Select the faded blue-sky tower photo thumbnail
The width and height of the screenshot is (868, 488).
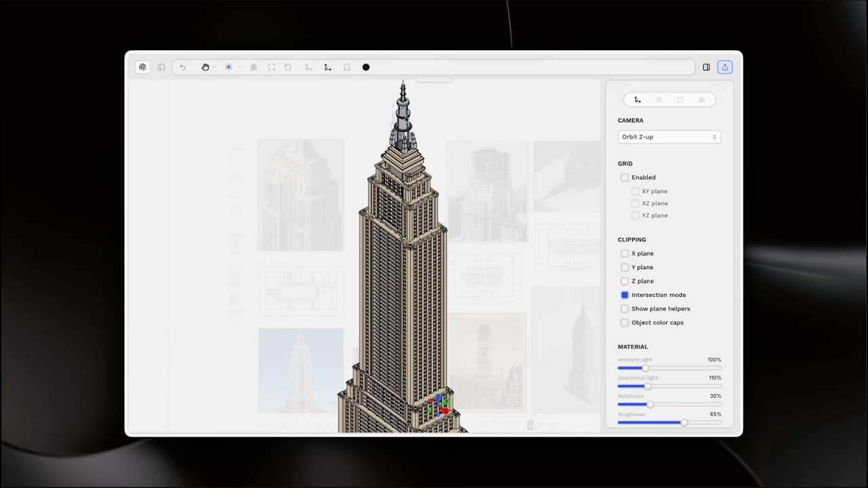[300, 370]
